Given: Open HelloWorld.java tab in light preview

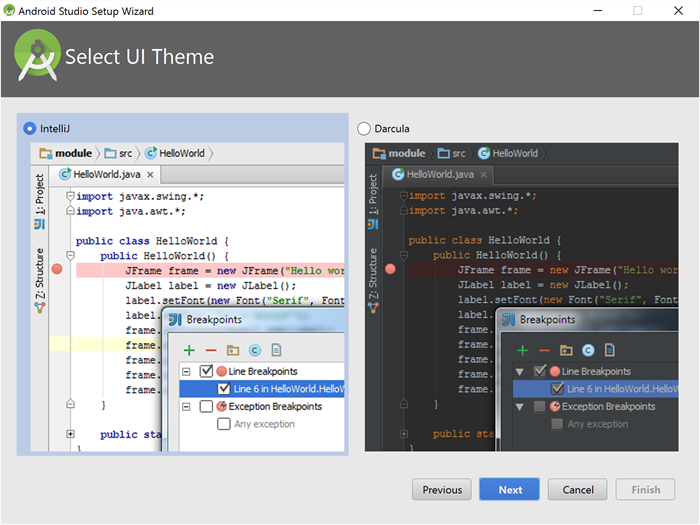Looking at the screenshot, I should pyautogui.click(x=106, y=174).
